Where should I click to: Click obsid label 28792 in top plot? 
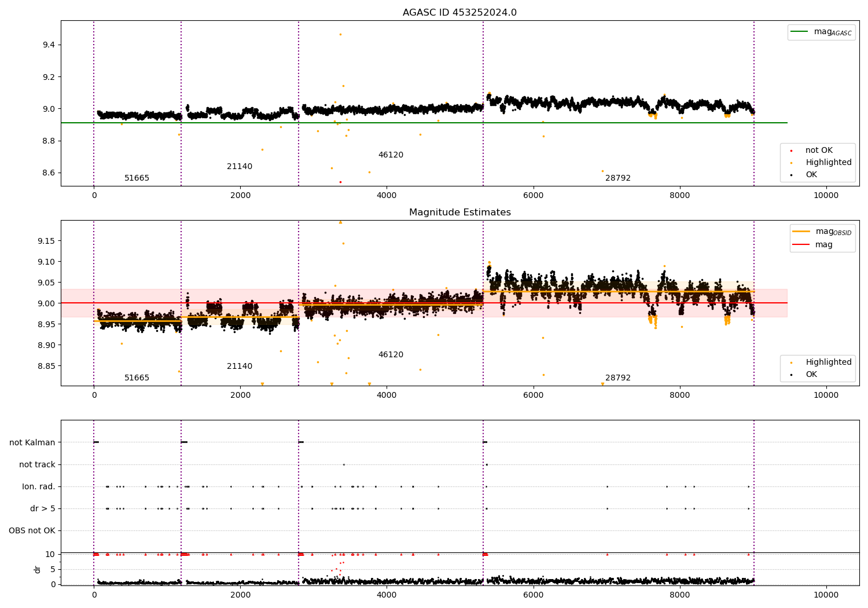point(618,178)
